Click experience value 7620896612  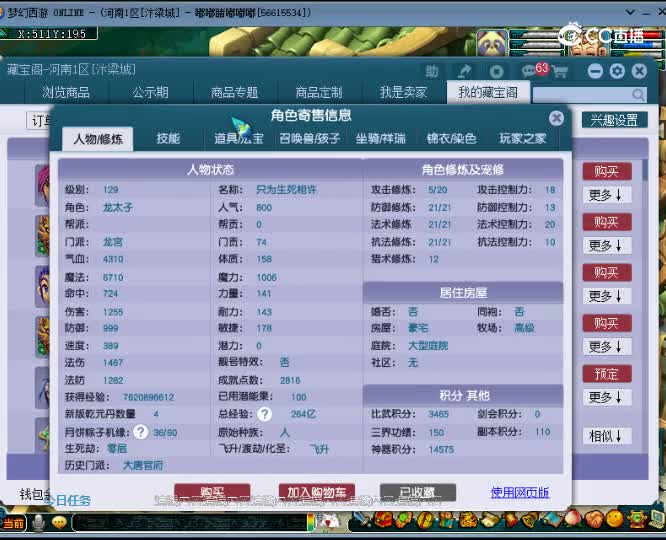[x=149, y=397]
